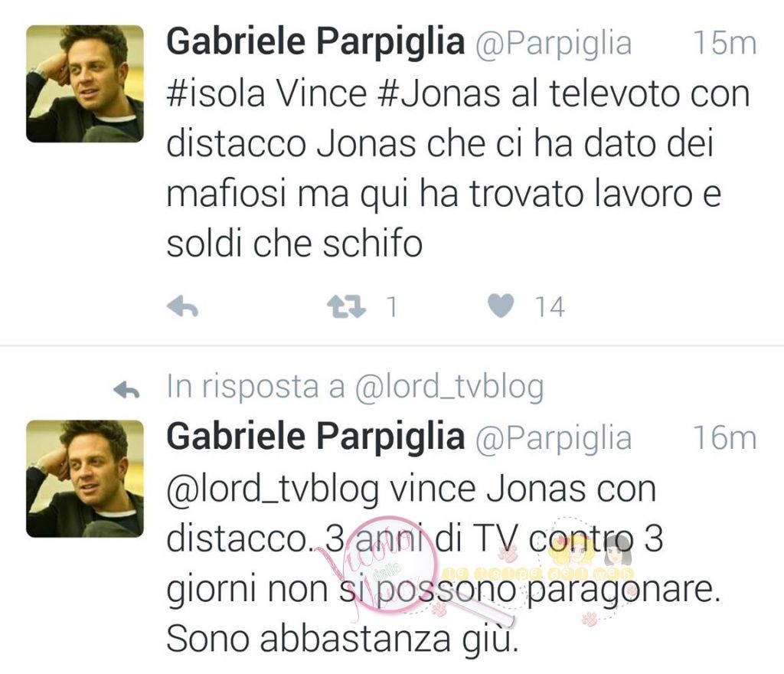Tap the reply arrow under the first tweet
Screen dimensions: 784x674
pyautogui.click(x=182, y=306)
